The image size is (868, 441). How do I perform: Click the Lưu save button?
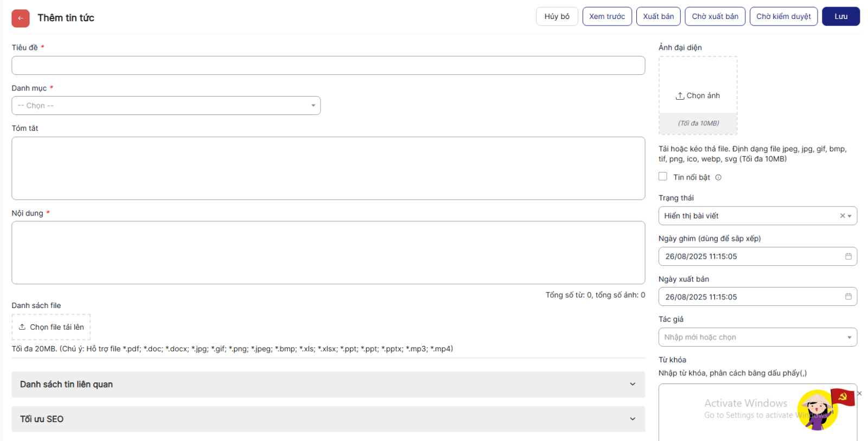click(840, 17)
